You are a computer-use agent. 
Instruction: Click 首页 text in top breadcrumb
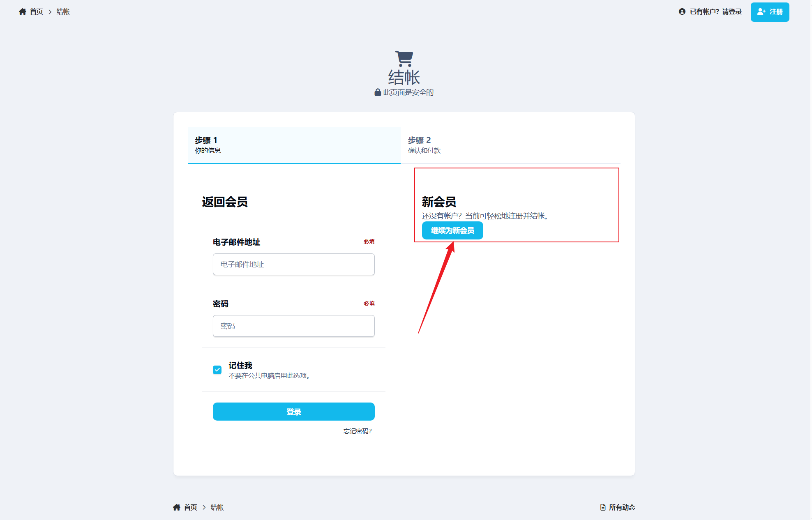[37, 12]
